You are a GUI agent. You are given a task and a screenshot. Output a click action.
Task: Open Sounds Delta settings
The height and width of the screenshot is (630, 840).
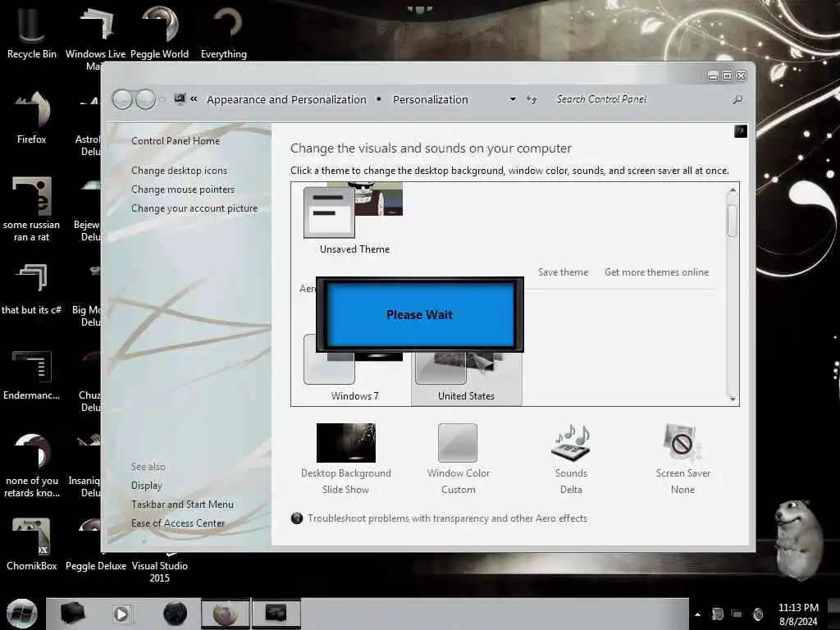point(571,459)
